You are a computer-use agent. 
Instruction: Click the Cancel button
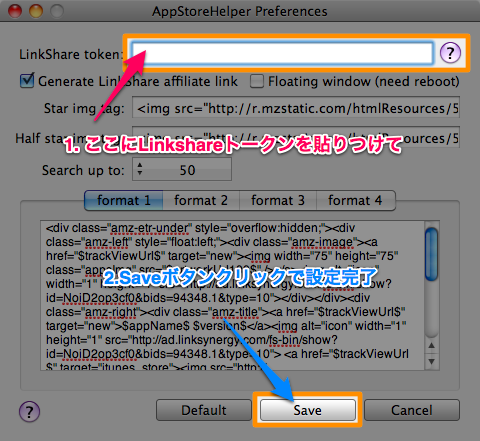click(412, 410)
